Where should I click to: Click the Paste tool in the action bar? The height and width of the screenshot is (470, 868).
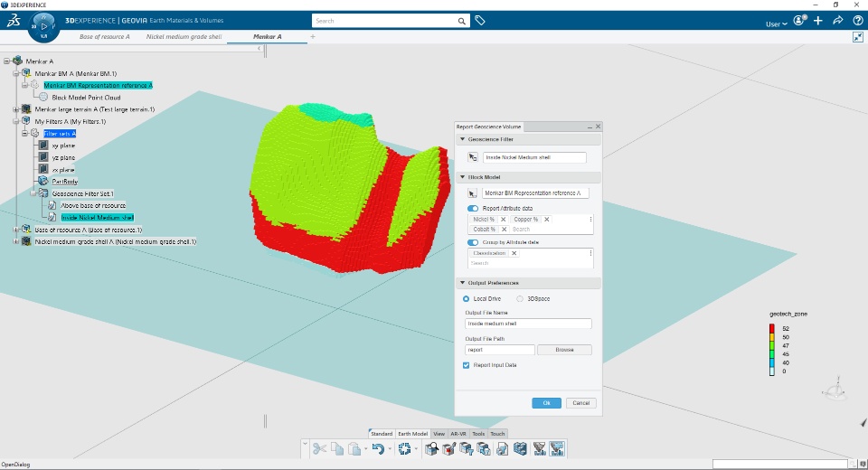(354, 448)
